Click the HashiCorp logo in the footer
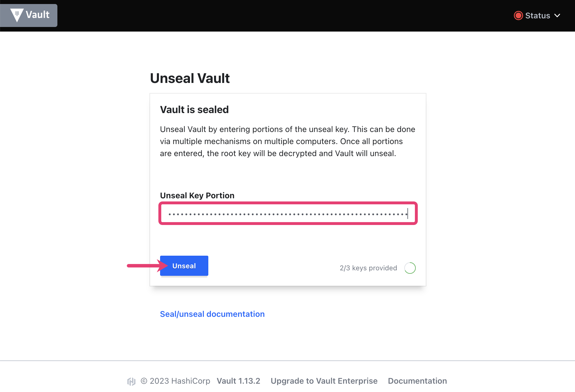575x392 pixels. (131, 381)
